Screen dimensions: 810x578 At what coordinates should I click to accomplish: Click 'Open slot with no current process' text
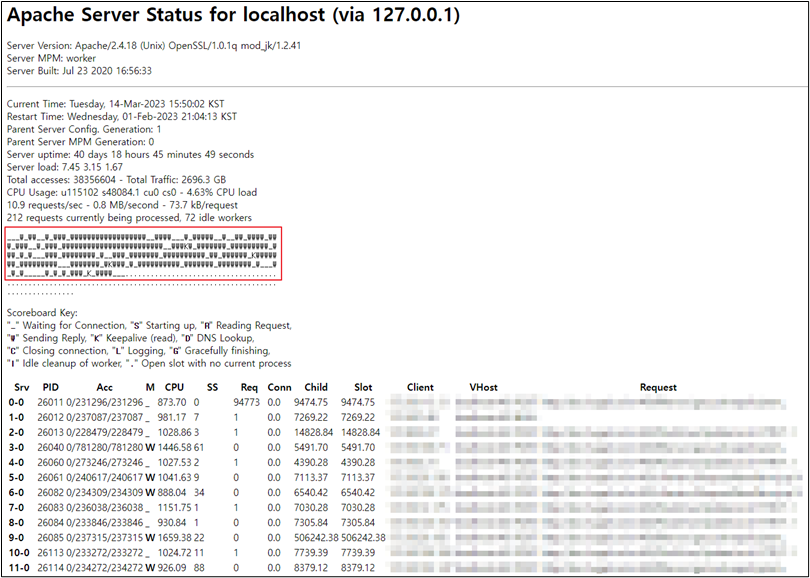(x=208, y=364)
